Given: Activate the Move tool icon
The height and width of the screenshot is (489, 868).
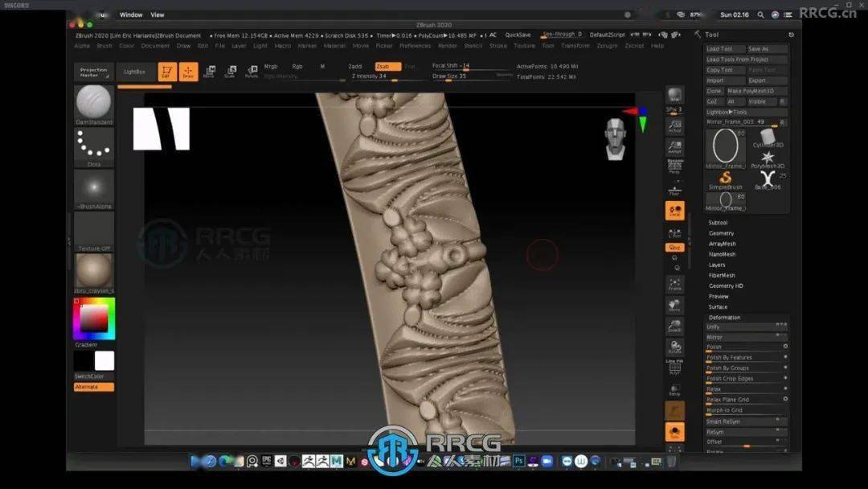Looking at the screenshot, I should tap(209, 72).
